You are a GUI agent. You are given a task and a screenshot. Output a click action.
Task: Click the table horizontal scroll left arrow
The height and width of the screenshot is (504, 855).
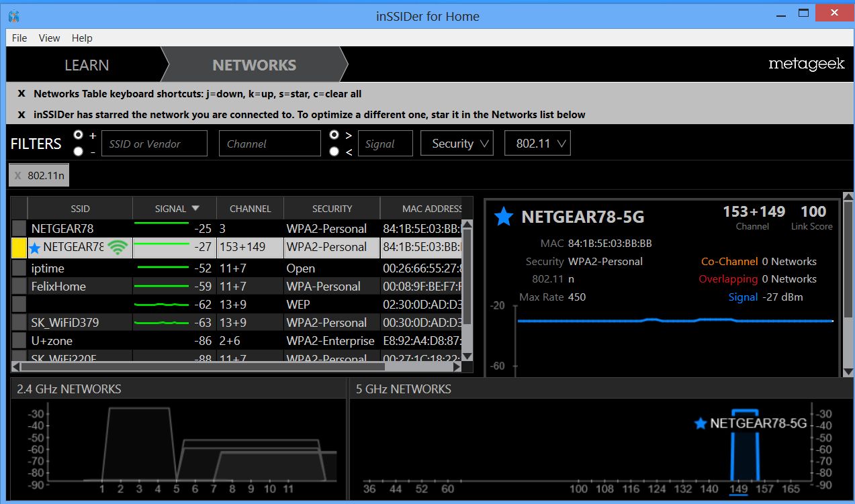(x=16, y=367)
